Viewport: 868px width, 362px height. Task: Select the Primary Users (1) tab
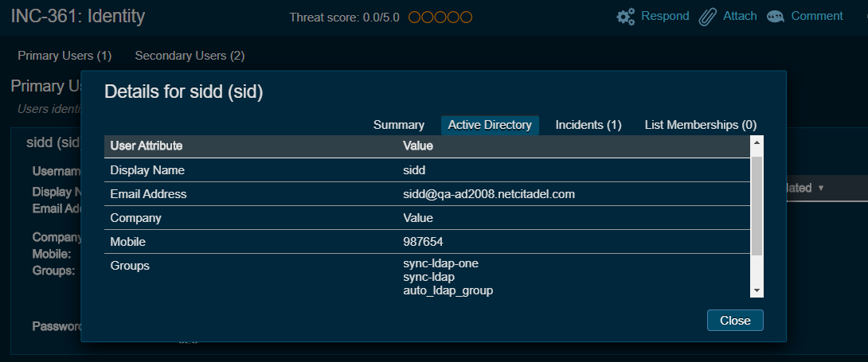click(65, 56)
